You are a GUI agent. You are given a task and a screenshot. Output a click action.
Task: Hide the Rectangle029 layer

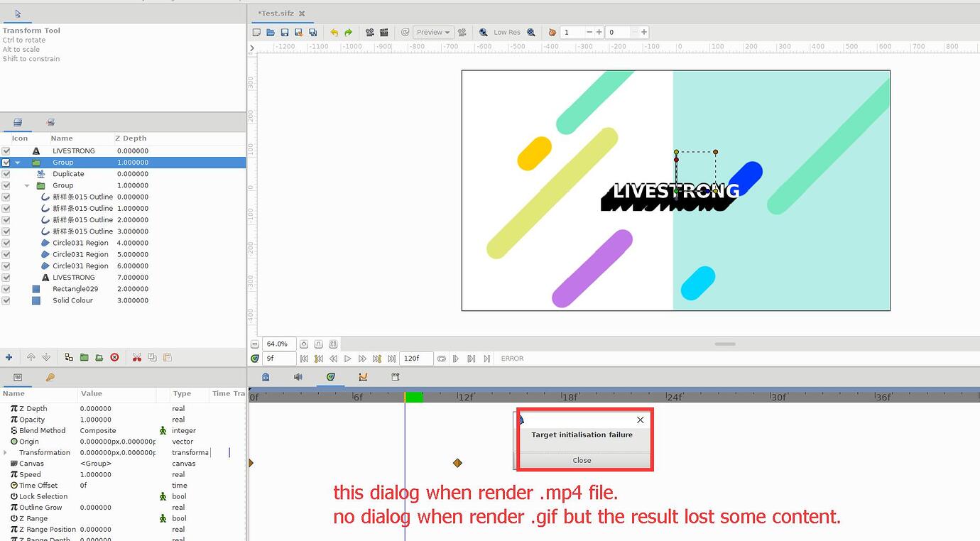click(5, 289)
